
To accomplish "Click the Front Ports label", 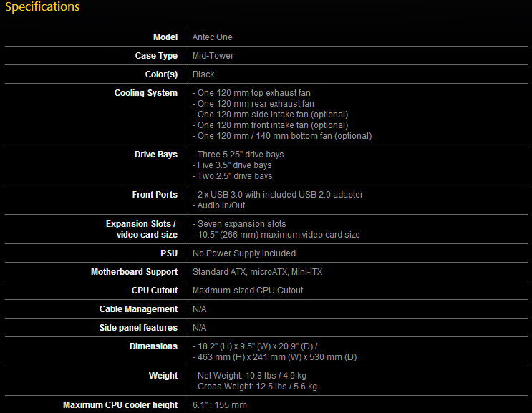I will (x=155, y=194).
